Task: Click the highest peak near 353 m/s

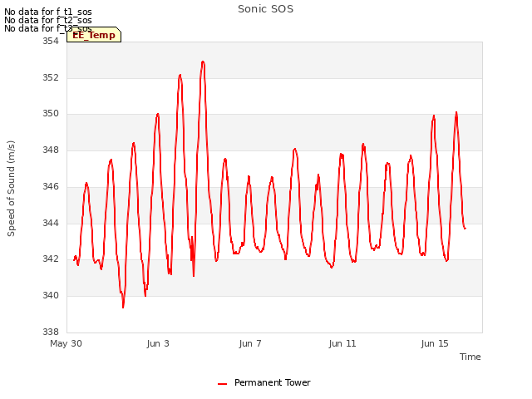Action: coord(203,62)
